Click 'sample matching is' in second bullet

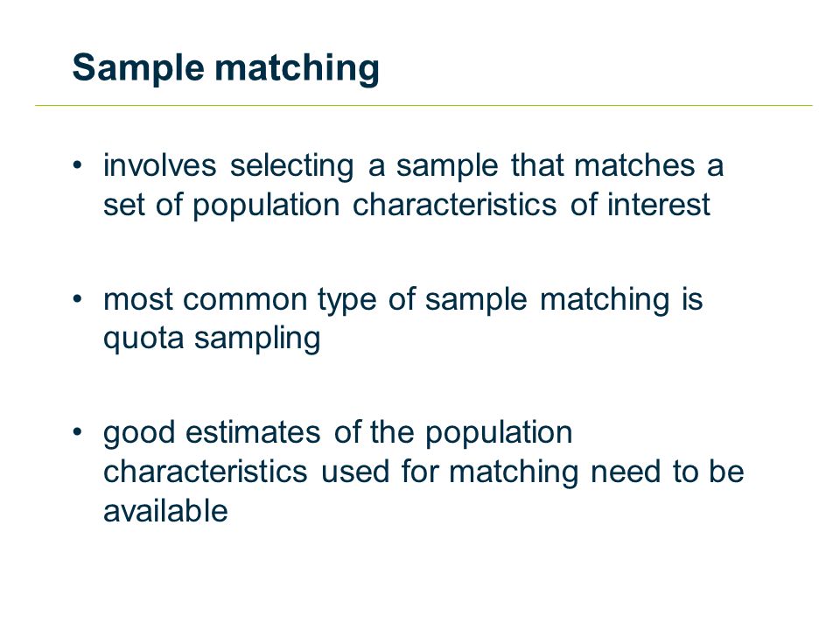(563, 299)
